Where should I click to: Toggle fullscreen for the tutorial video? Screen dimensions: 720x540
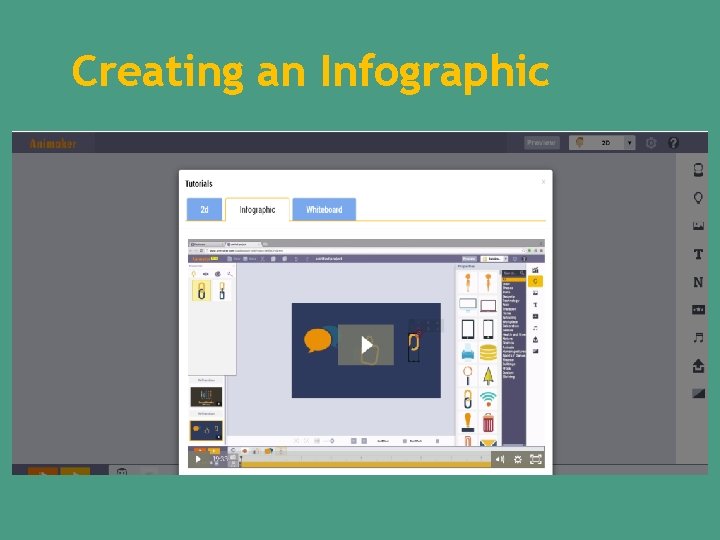tap(535, 459)
